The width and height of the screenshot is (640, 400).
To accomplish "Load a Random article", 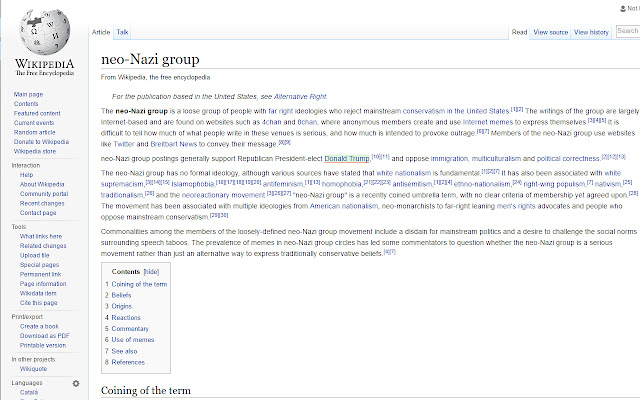I will (34, 132).
